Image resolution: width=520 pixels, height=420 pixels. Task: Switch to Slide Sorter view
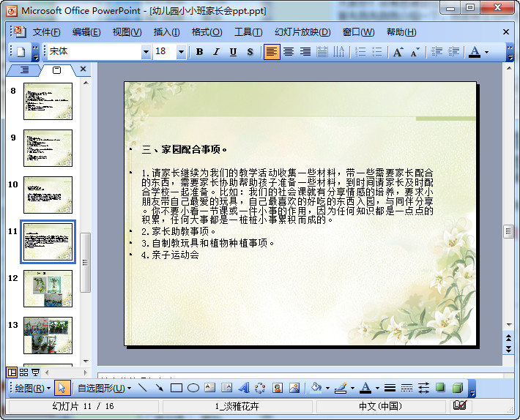[x=23, y=372]
